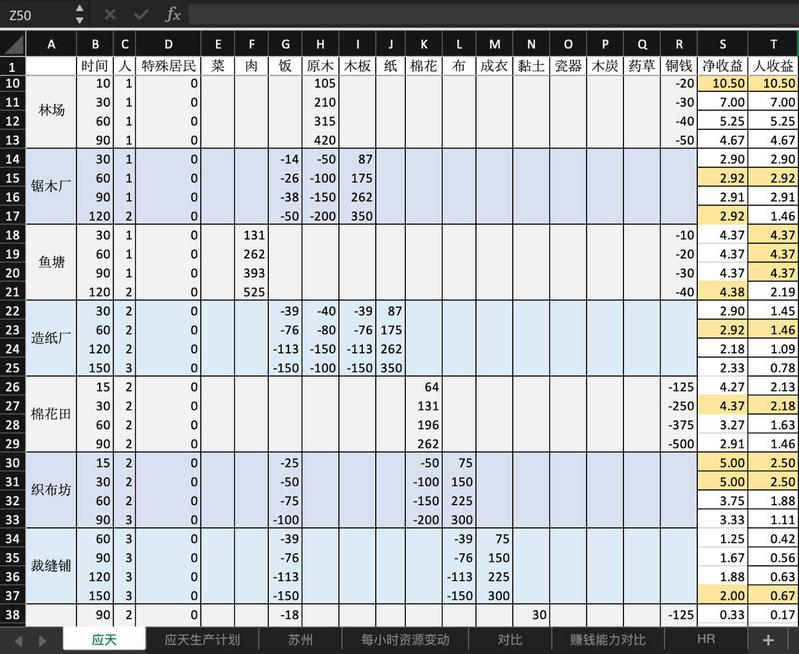Switch to the 应天 sheet tab

point(104,640)
